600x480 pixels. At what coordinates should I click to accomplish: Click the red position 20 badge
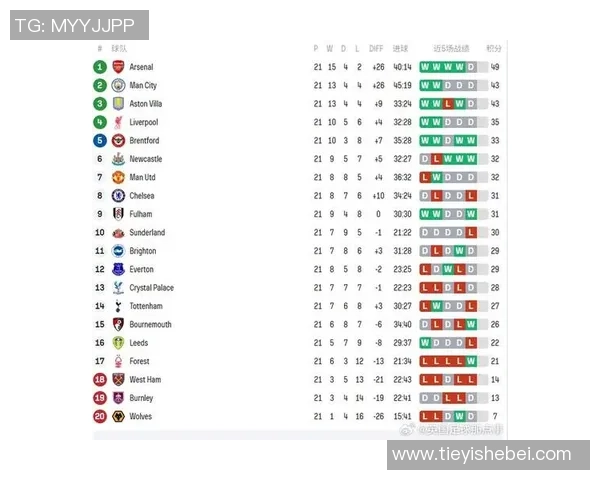pyautogui.click(x=100, y=416)
